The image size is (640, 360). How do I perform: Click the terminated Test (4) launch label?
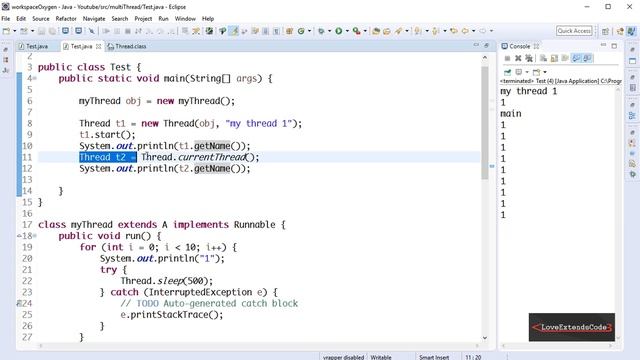(x=560, y=81)
